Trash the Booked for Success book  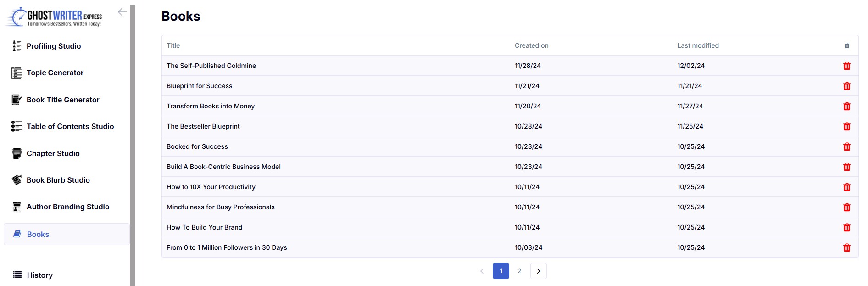click(x=847, y=146)
